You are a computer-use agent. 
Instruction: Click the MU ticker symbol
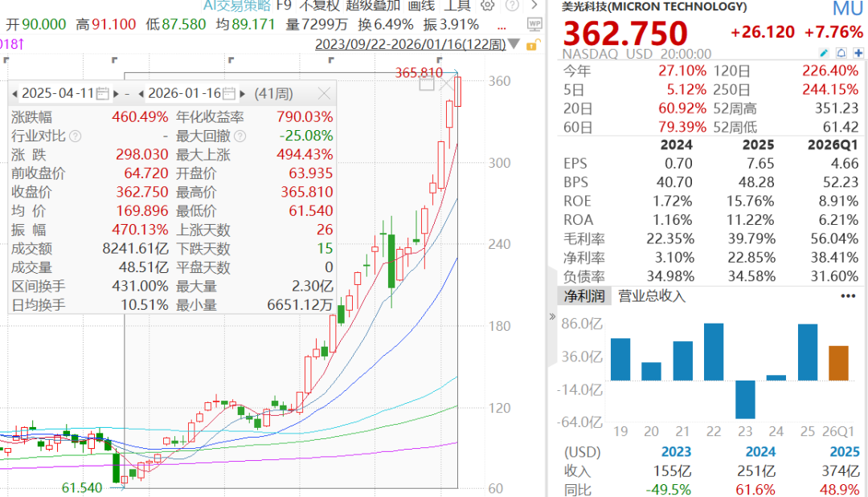pyautogui.click(x=848, y=8)
